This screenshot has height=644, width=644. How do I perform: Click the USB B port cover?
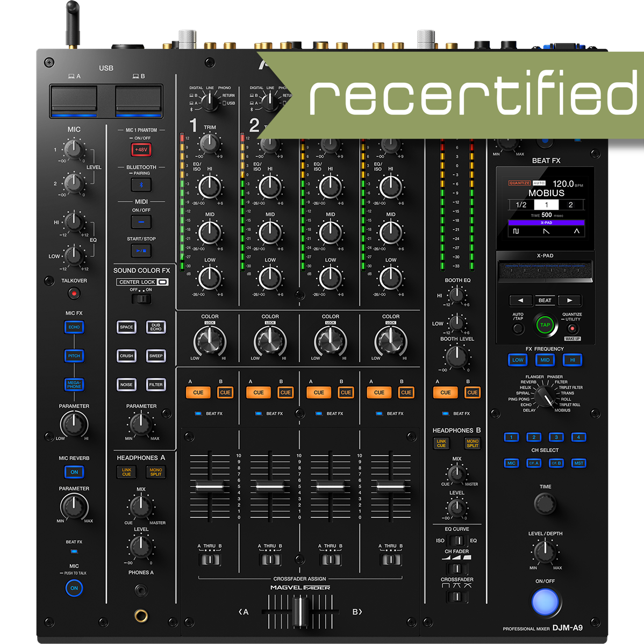pos(138,101)
